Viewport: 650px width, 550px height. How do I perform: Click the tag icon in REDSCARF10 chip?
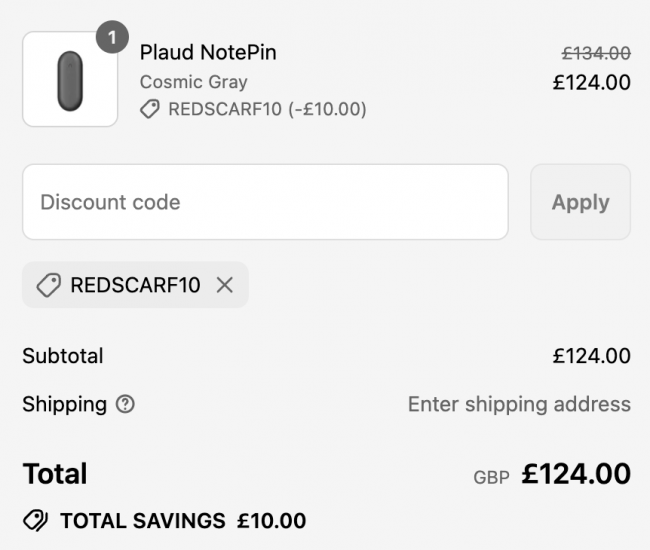pyautogui.click(x=49, y=285)
